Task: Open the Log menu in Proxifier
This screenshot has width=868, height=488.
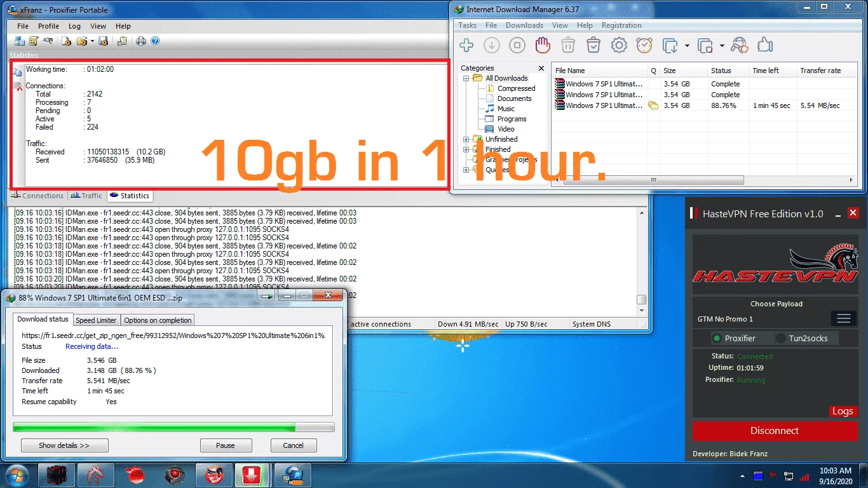Action: [x=74, y=26]
